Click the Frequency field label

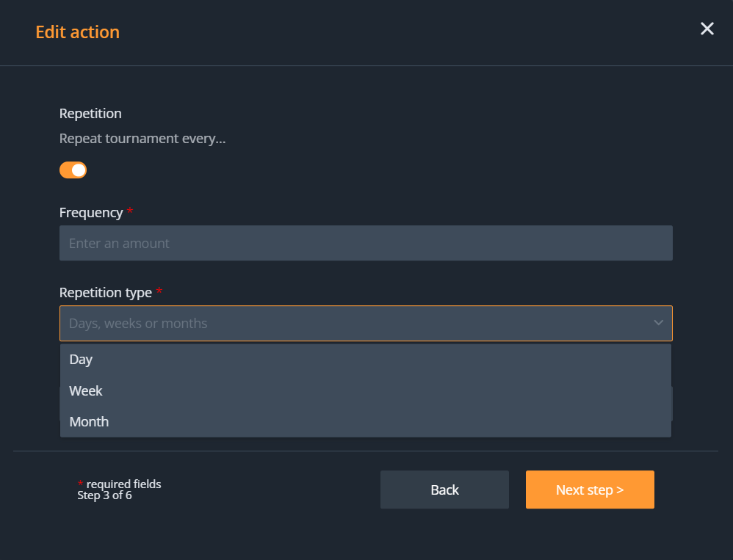pyautogui.click(x=91, y=213)
